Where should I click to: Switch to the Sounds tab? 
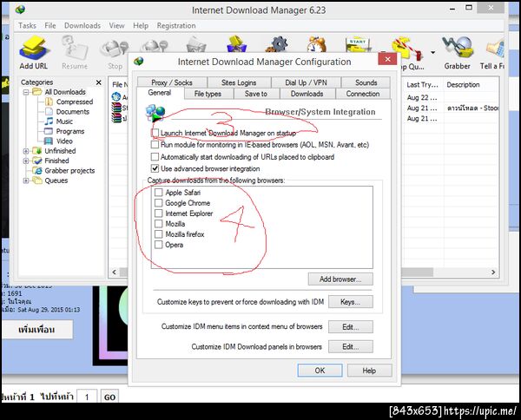pos(366,82)
